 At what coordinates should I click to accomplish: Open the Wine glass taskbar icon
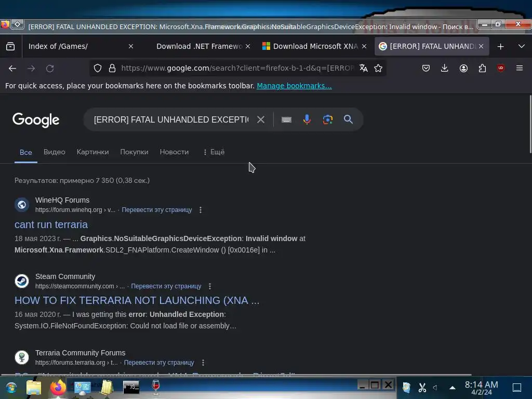tap(156, 387)
